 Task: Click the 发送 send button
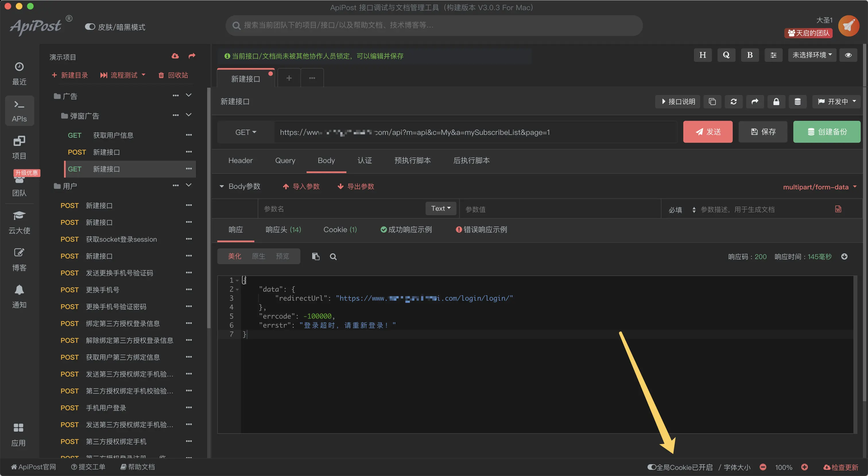click(708, 132)
